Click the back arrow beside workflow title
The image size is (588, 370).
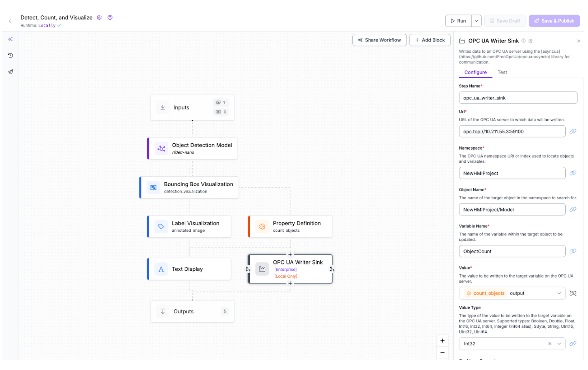(x=11, y=21)
